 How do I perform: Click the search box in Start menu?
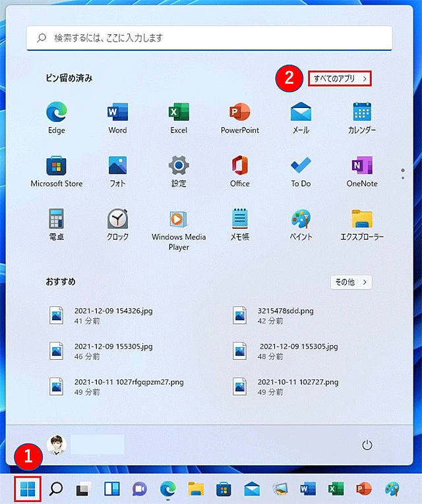coord(209,38)
